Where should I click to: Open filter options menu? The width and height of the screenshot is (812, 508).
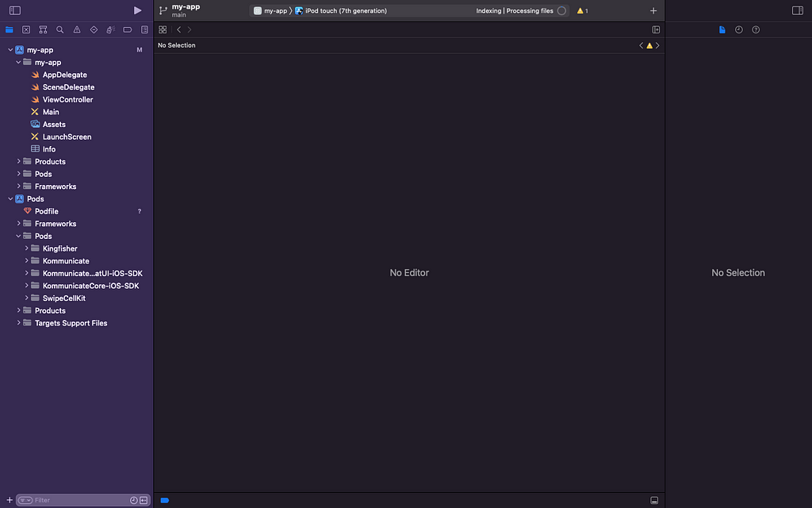[x=25, y=500]
